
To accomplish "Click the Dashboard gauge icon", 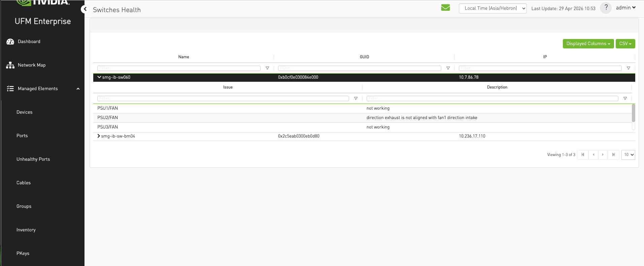I will [x=10, y=42].
